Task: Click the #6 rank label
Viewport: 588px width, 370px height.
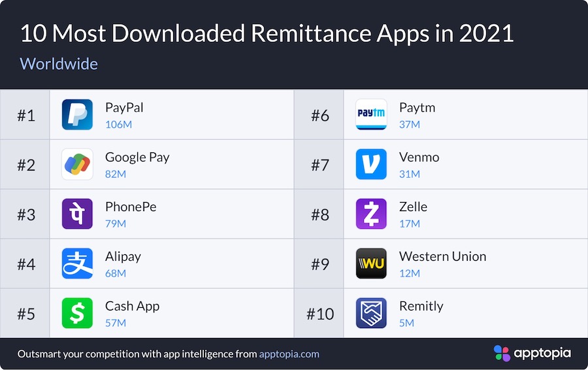Action: (320, 116)
